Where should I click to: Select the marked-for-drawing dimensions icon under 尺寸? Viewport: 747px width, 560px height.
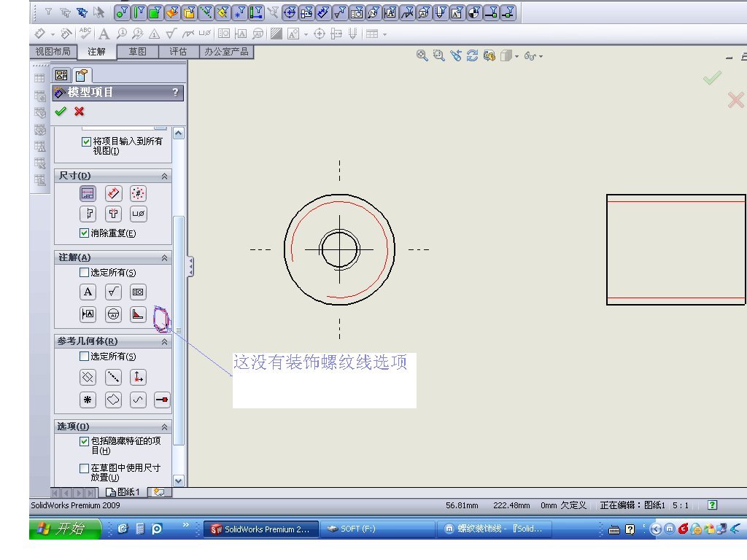(88, 194)
